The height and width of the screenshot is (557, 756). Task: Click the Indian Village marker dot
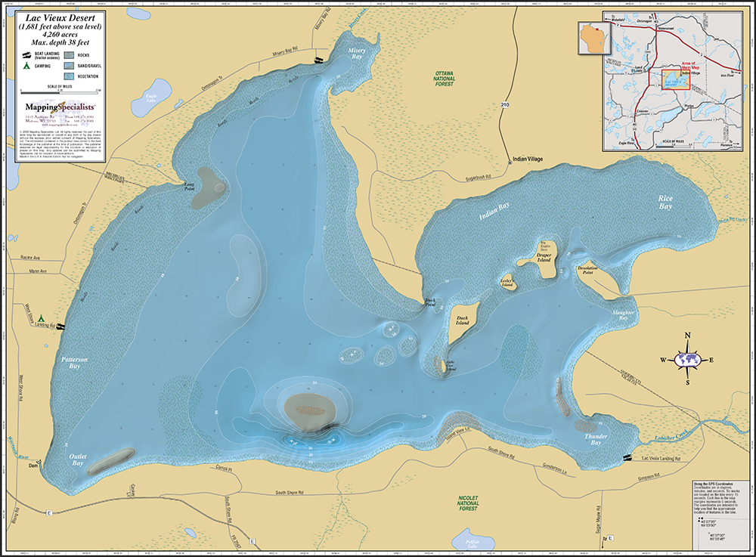510,162
